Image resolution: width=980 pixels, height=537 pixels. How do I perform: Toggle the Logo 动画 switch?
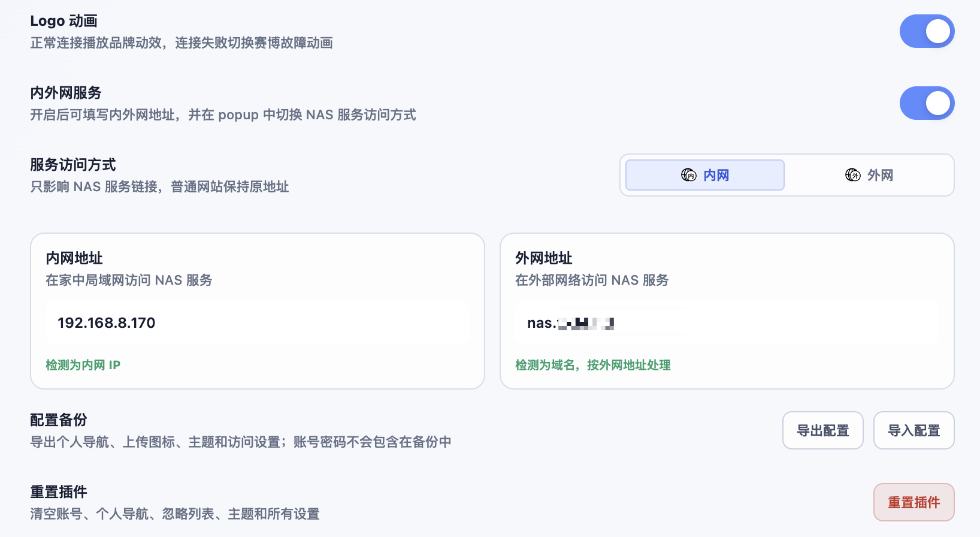pyautogui.click(x=927, y=31)
